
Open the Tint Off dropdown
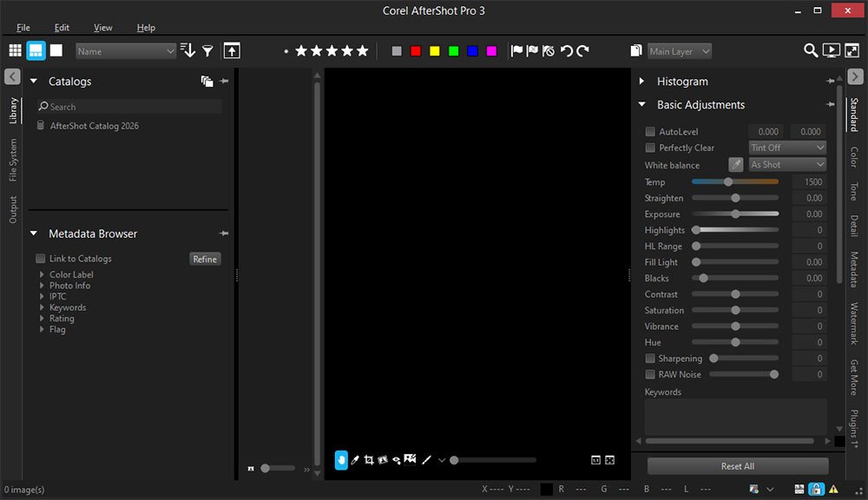pos(787,148)
